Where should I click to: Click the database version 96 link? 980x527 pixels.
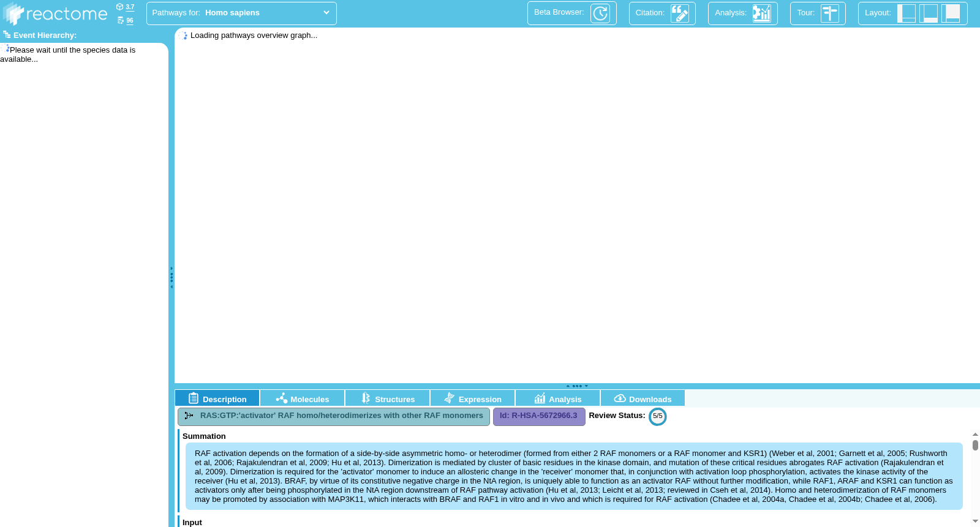tap(130, 20)
